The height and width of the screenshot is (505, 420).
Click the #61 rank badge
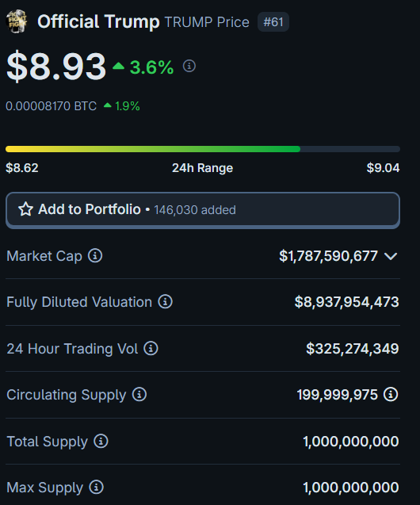click(273, 22)
